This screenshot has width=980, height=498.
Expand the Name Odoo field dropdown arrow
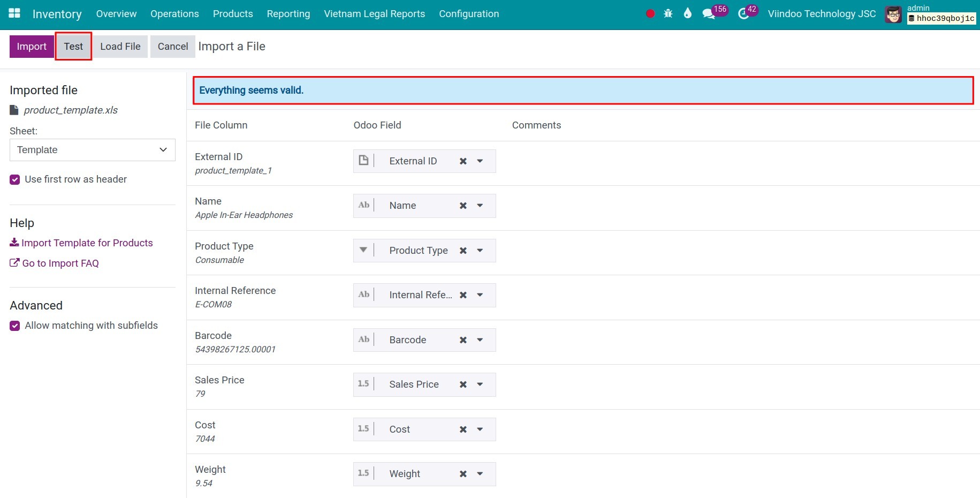pyautogui.click(x=480, y=206)
